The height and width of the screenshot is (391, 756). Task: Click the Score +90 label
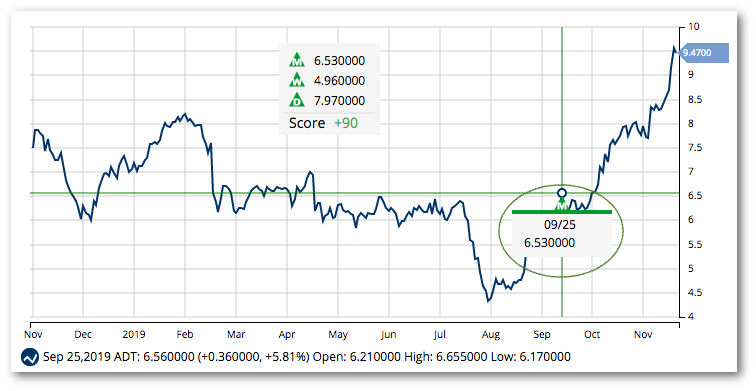coord(324,123)
